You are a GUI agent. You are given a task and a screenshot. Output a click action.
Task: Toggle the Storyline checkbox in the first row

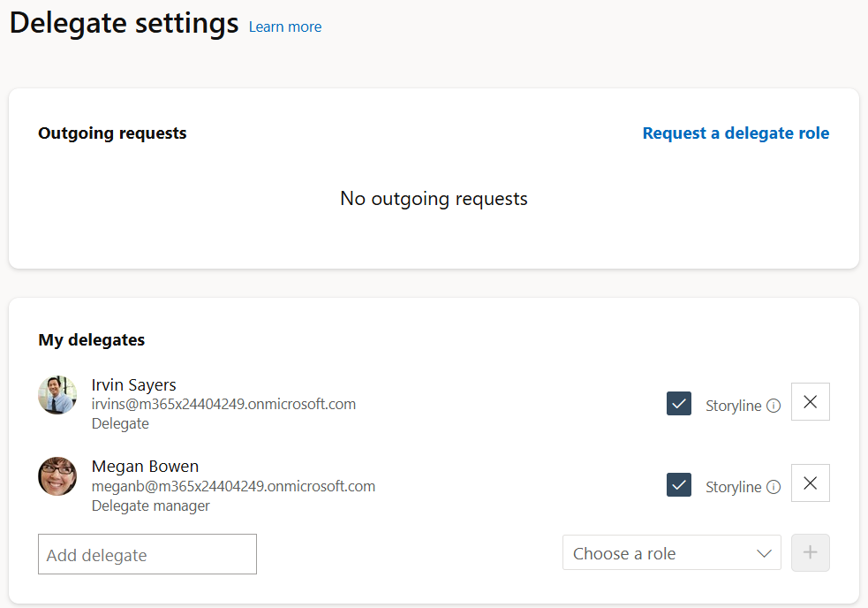pyautogui.click(x=679, y=403)
